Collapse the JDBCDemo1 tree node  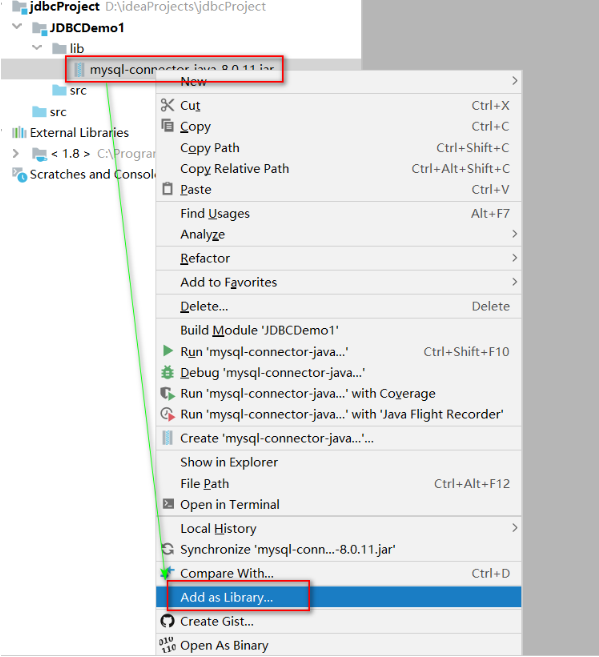pos(17,27)
